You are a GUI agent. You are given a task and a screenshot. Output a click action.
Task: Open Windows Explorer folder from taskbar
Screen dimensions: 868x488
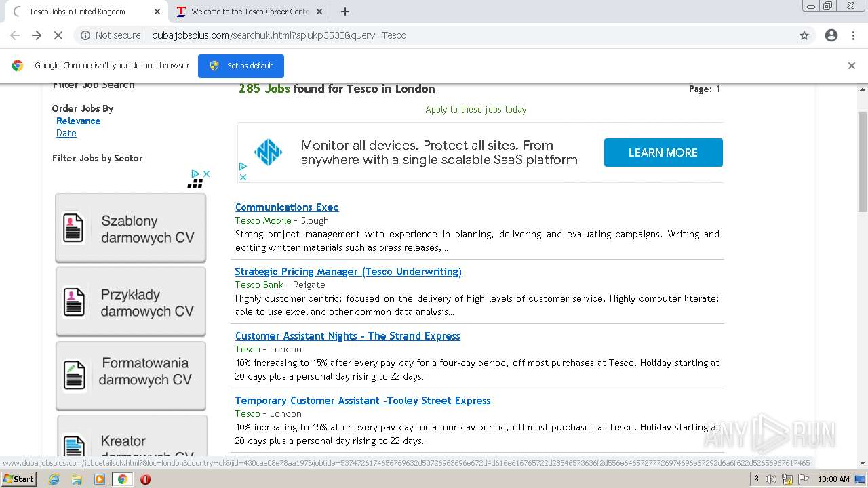pos(77,479)
